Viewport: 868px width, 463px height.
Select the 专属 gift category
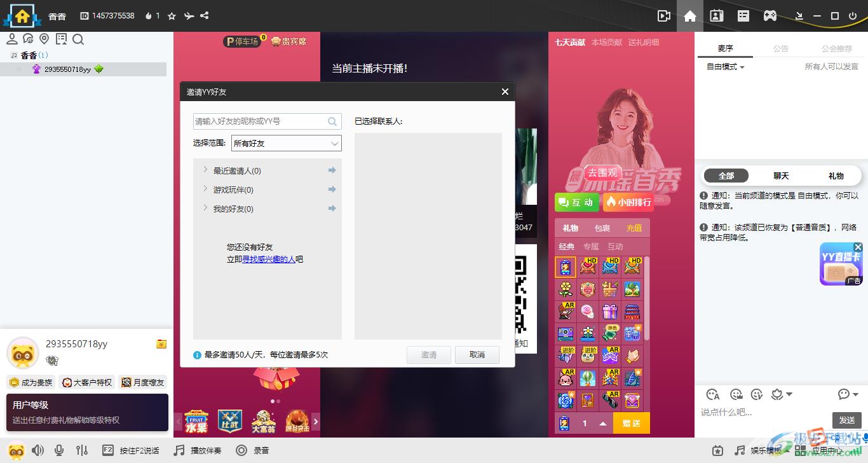591,246
